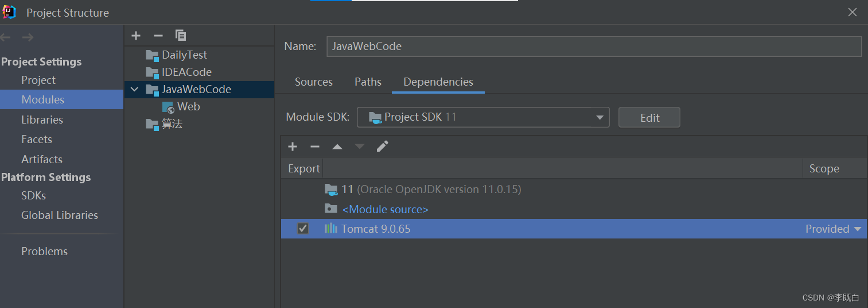Move the dependency up with the arrow icon
The width and height of the screenshot is (868, 308).
(337, 147)
